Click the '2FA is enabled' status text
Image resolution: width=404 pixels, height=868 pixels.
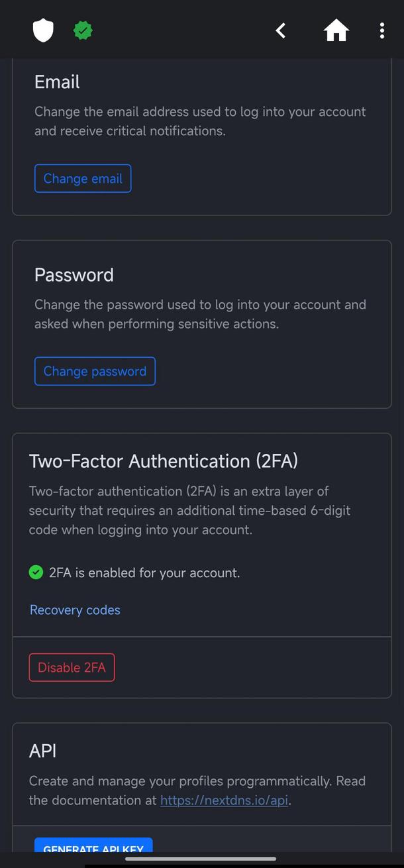click(x=144, y=572)
